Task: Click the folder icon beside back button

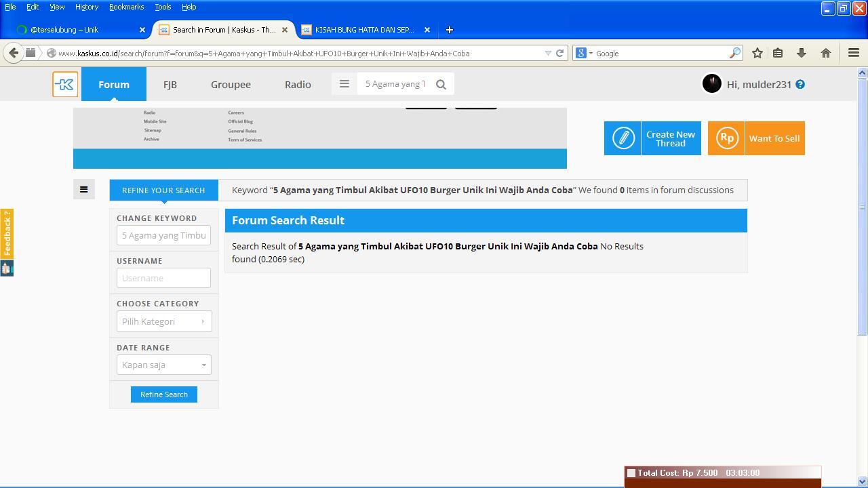Action: (31, 53)
